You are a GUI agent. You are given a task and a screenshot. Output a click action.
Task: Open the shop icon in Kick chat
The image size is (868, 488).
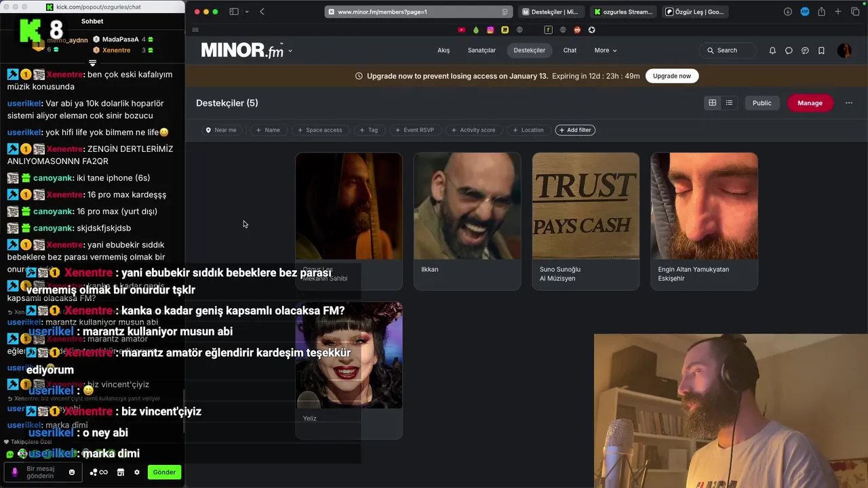tap(121, 472)
